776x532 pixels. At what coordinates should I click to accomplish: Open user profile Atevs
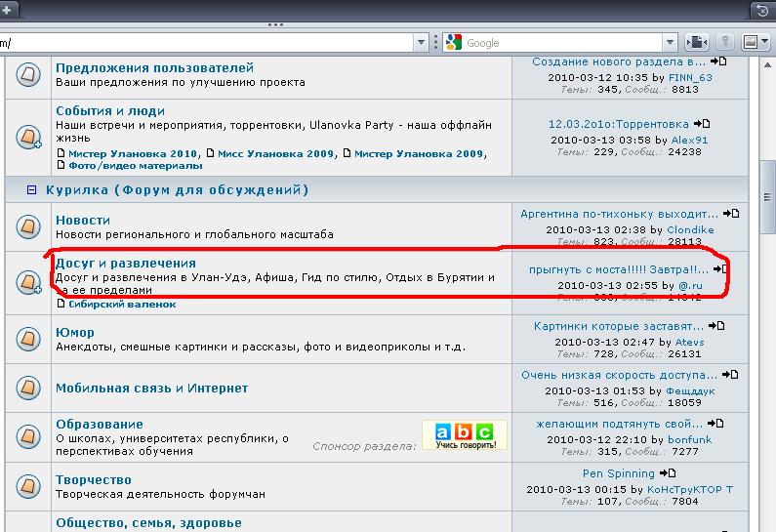click(x=689, y=343)
